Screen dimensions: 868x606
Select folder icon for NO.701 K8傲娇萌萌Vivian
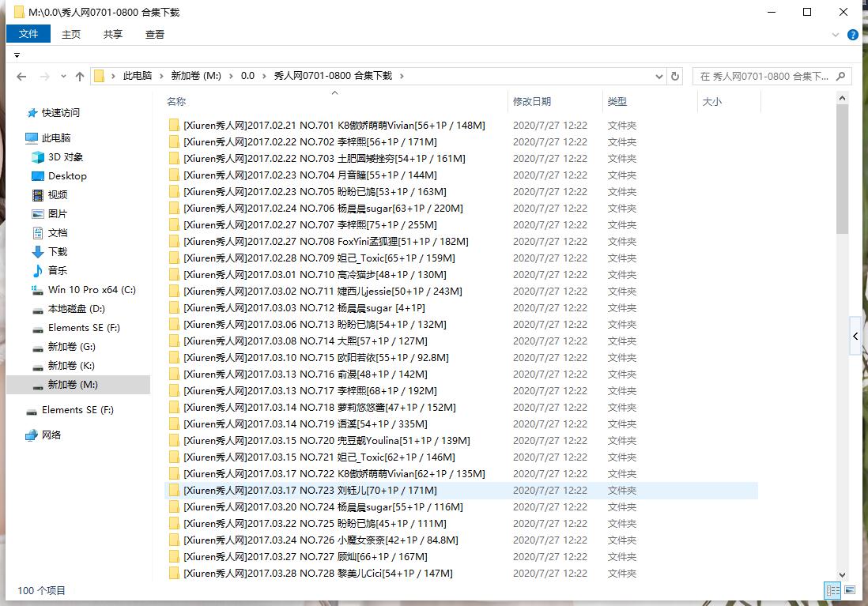(174, 126)
